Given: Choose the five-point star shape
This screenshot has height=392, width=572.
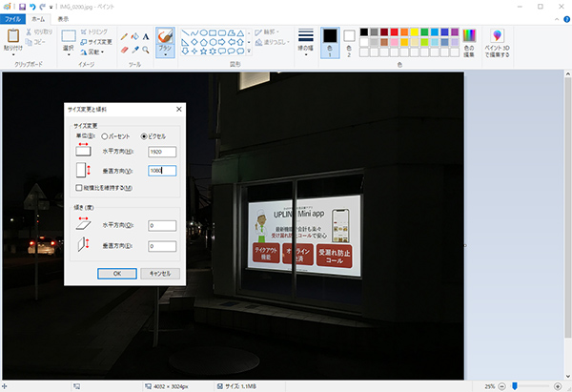Looking at the screenshot, I should coord(203,52).
